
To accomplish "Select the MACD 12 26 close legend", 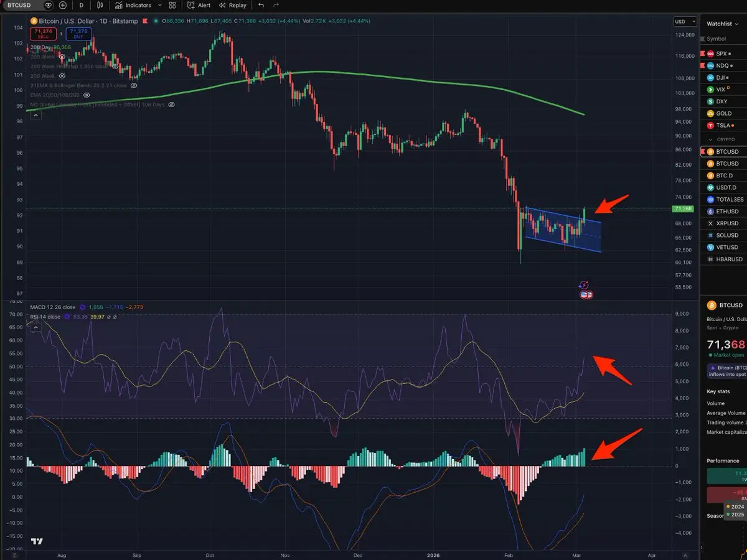I will tap(52, 307).
